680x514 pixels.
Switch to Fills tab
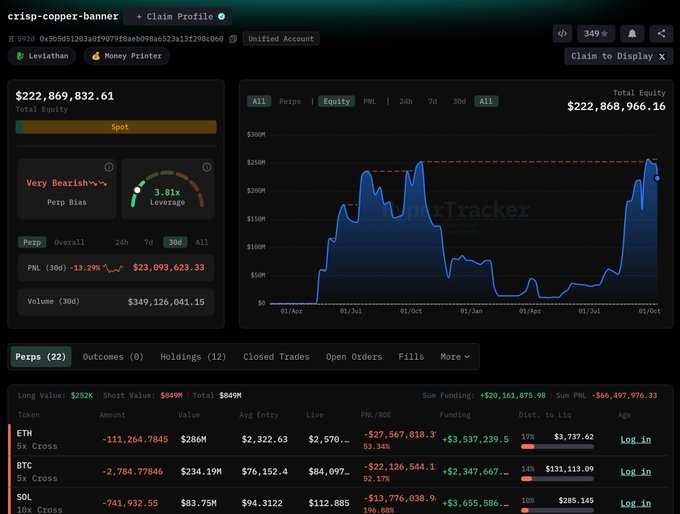click(411, 357)
